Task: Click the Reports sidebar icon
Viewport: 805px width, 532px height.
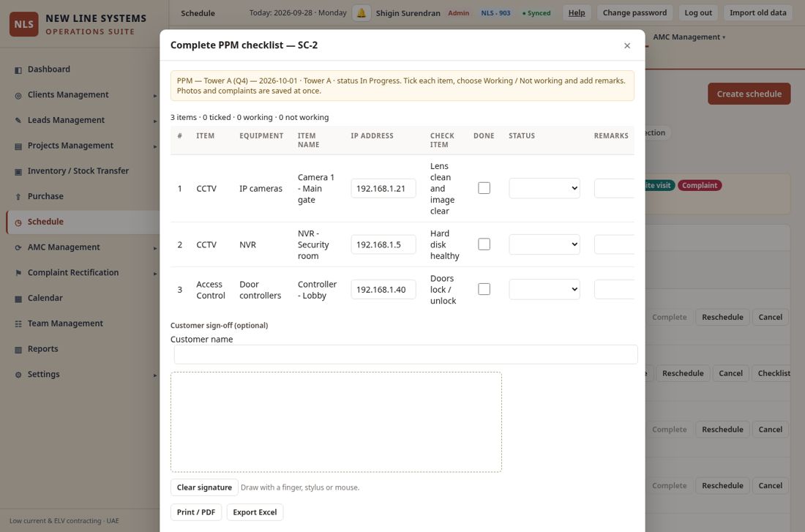Action: [x=18, y=349]
